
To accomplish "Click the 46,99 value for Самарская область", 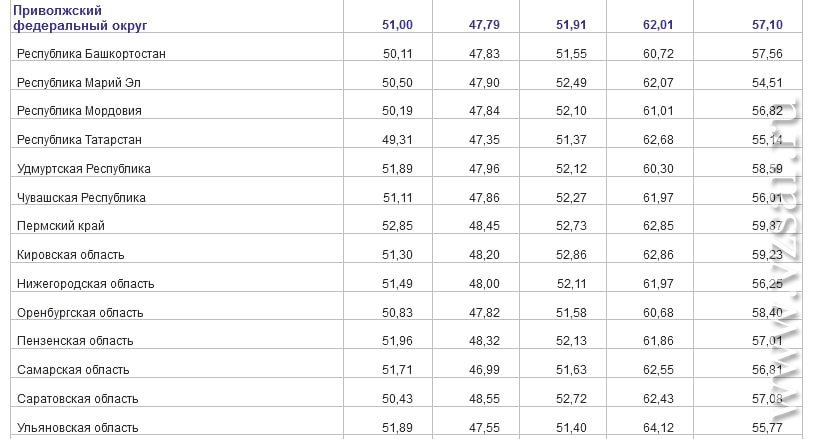I will pyautogui.click(x=484, y=370).
